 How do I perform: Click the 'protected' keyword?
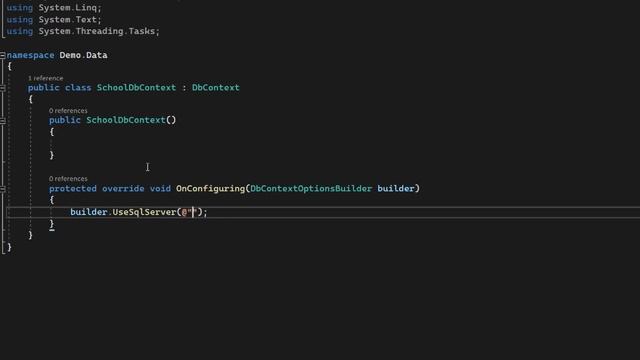pyautogui.click(x=73, y=189)
